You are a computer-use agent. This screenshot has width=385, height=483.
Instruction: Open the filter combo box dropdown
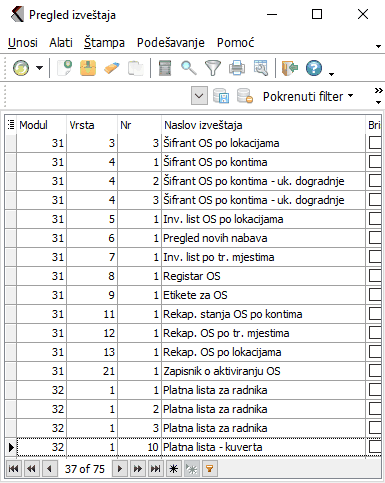click(x=199, y=96)
